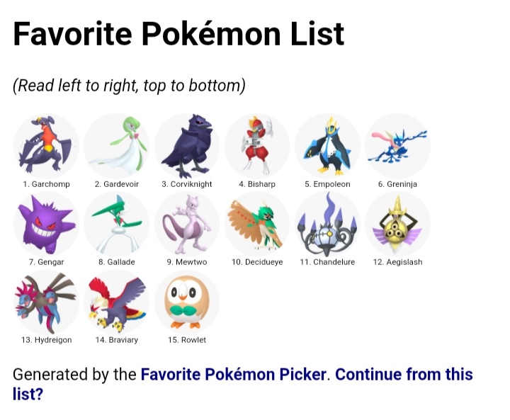Screen dimensions: 510x420
Task: Click the '15. Rowlet' caption
Action: (187, 340)
